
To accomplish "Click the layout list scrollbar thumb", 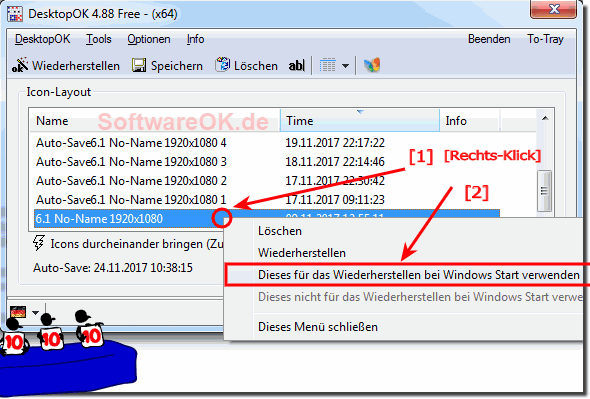I will coord(544,191).
